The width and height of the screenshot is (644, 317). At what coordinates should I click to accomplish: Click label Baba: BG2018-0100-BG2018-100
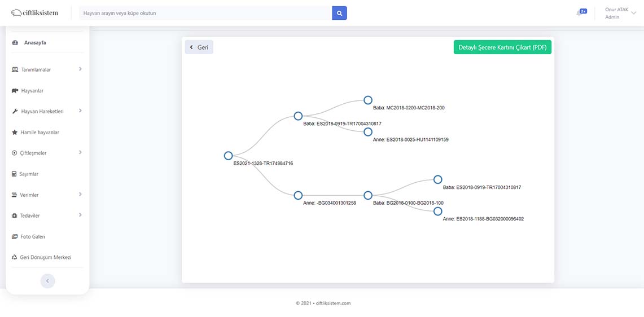point(408,203)
